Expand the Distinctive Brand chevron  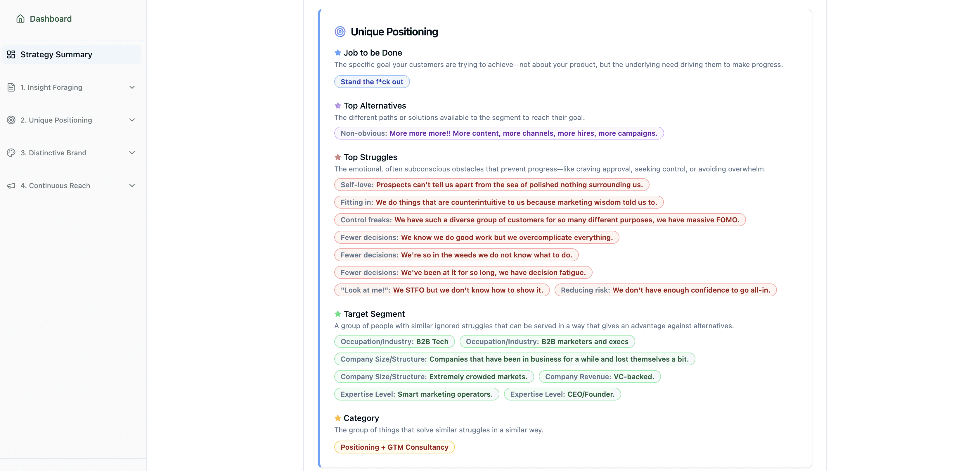[132, 153]
